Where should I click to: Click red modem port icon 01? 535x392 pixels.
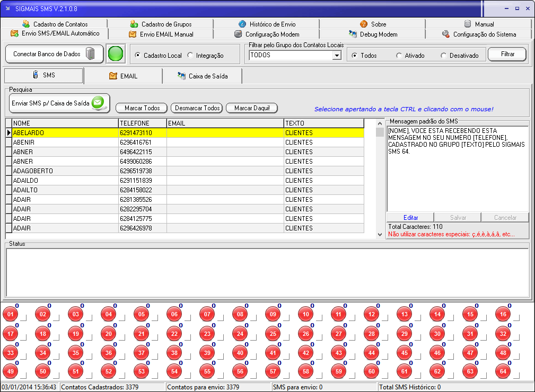[10, 314]
